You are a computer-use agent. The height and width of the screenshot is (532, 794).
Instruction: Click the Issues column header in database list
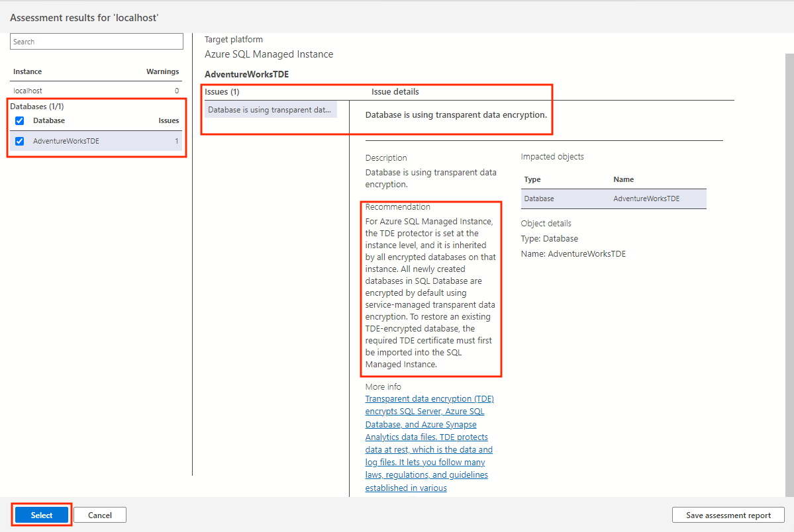point(169,120)
